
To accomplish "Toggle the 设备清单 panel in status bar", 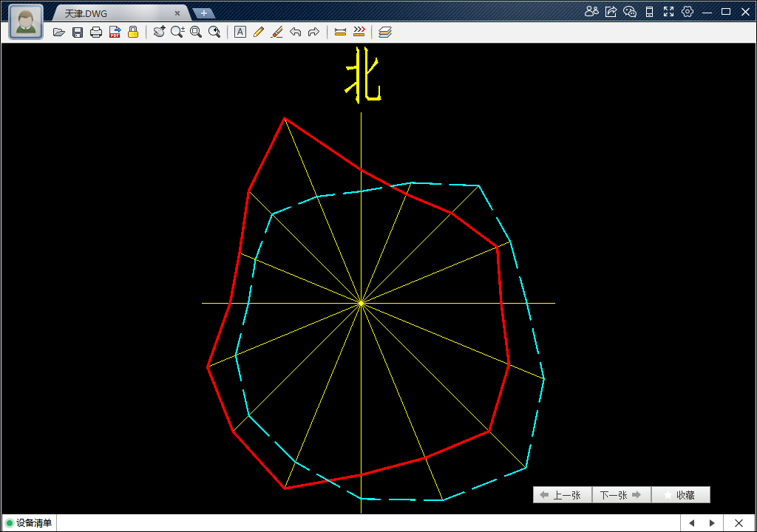I will 30,523.
